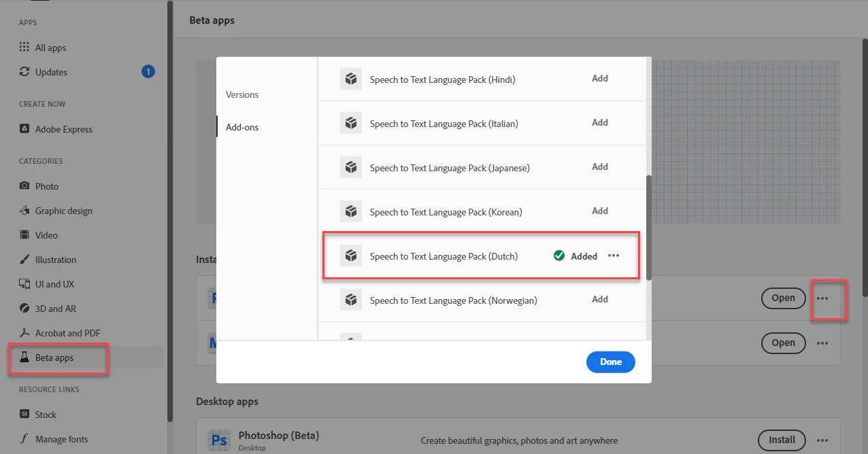This screenshot has width=868, height=454.
Task: Add the Hindi language pack
Action: coord(600,78)
